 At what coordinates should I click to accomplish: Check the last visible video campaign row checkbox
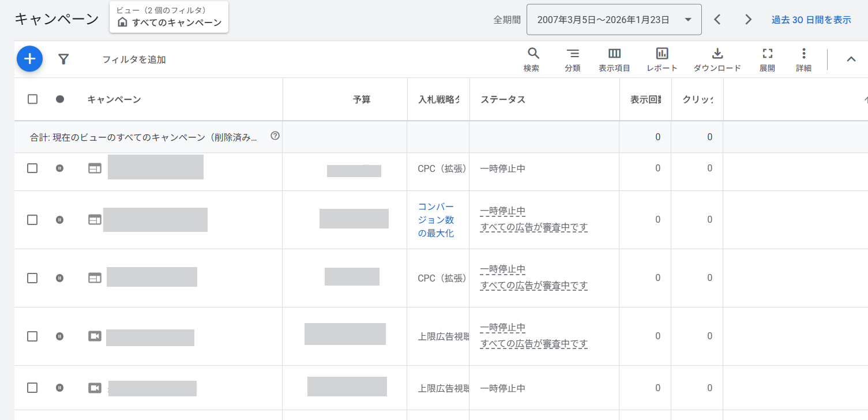(x=33, y=388)
